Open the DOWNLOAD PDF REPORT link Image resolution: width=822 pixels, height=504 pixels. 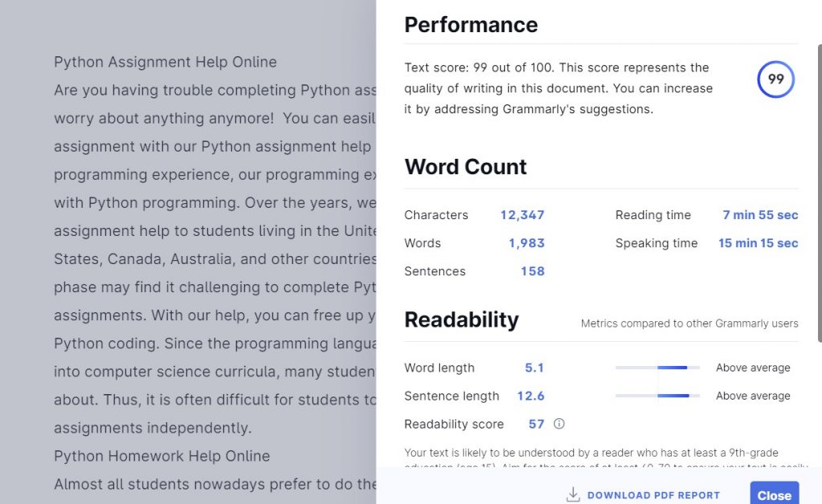pyautogui.click(x=653, y=495)
